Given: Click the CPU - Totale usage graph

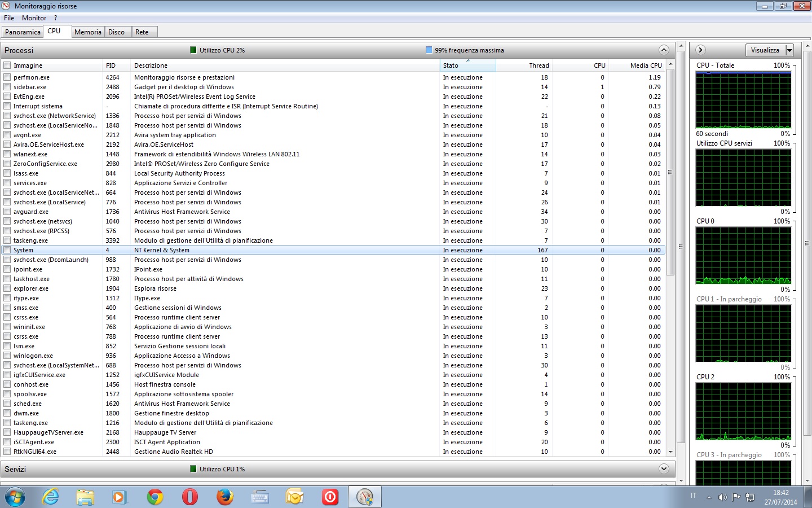Looking at the screenshot, I should point(743,100).
